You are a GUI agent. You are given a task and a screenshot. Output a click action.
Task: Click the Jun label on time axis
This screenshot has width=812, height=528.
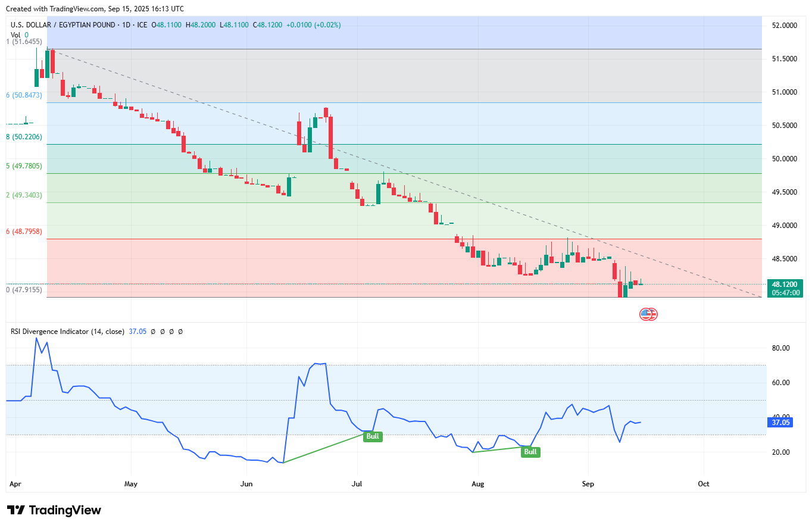point(246,484)
